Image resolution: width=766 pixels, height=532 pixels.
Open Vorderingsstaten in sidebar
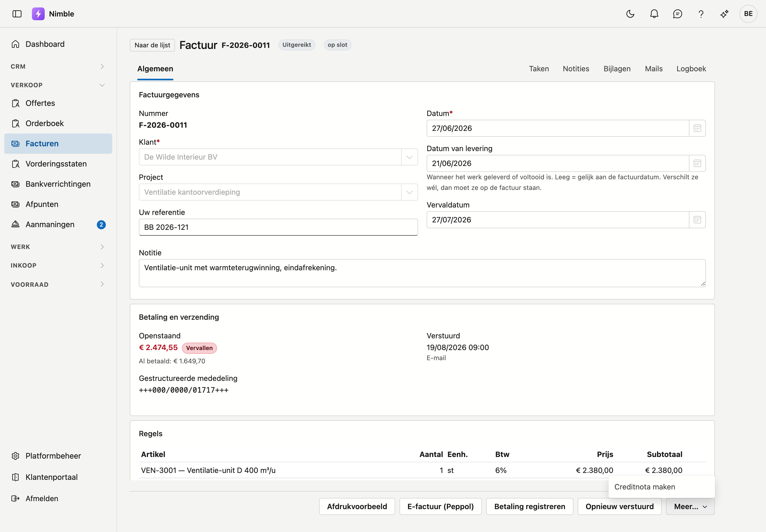click(x=58, y=164)
